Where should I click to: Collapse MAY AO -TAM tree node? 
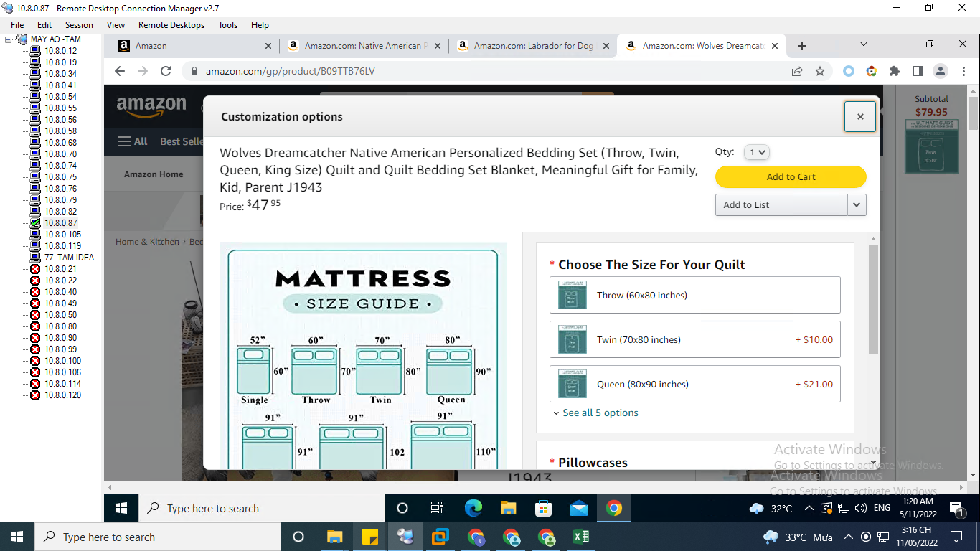point(9,39)
